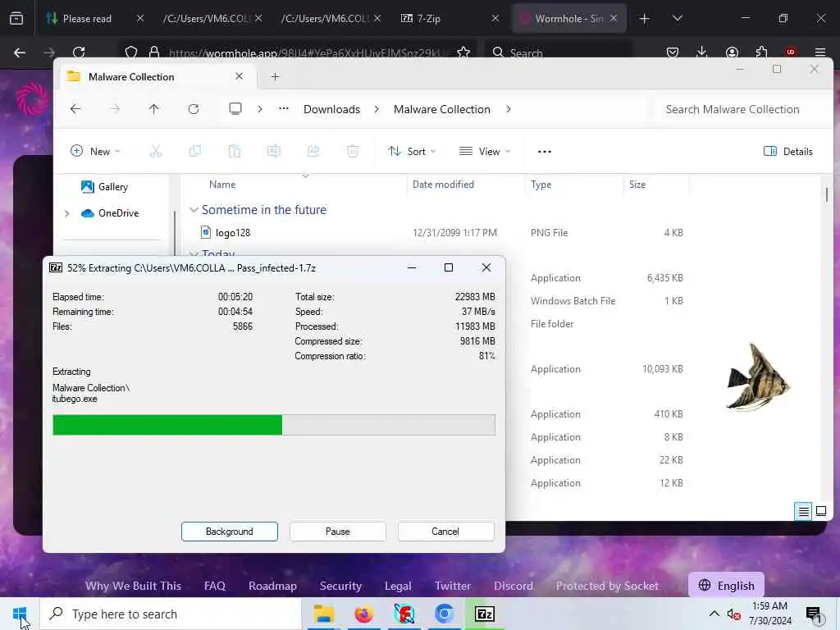840x630 pixels.
Task: Expand chevron before the breadcrumb ellipsis
Action: (x=260, y=109)
